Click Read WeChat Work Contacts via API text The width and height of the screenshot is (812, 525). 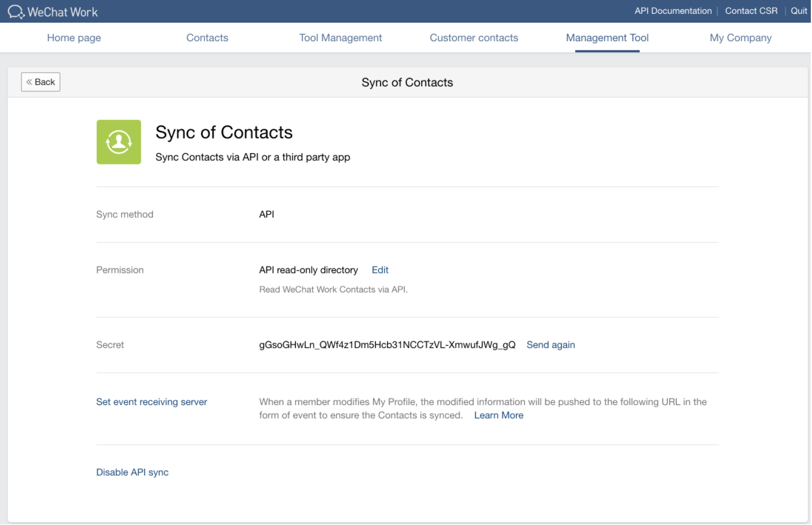[x=333, y=290]
